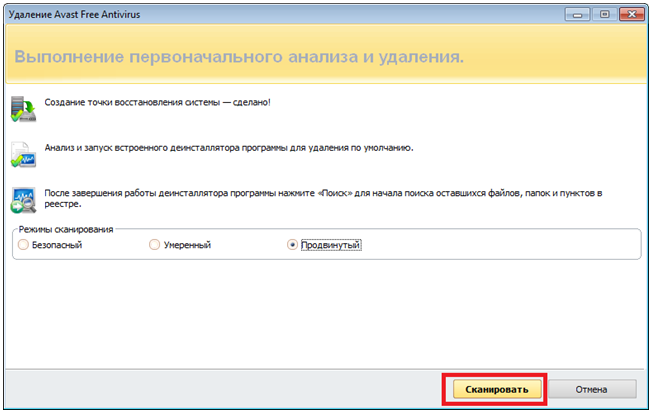Click the system restore point creation icon
This screenshot has width=652, height=415.
click(23, 109)
